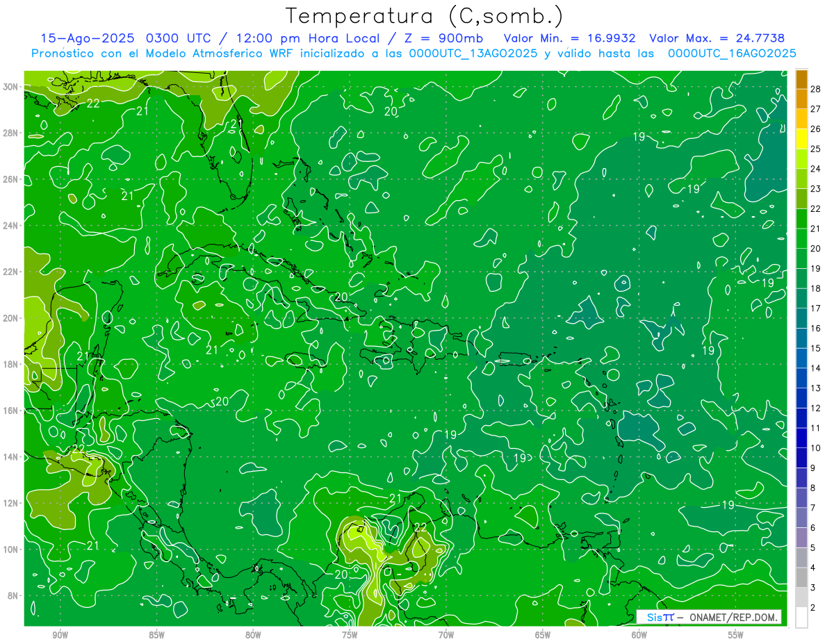
Task: Click the 30N latitude axis label
Action: coord(12,87)
